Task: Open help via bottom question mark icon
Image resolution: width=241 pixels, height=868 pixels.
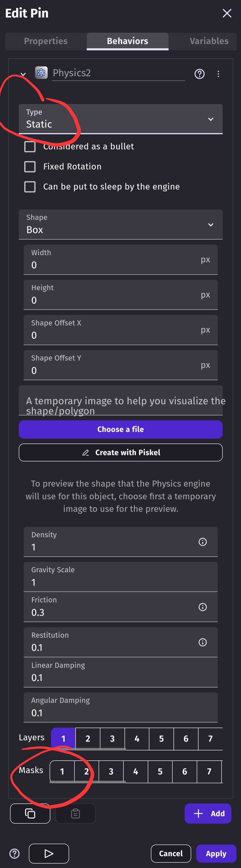Action: click(15, 853)
